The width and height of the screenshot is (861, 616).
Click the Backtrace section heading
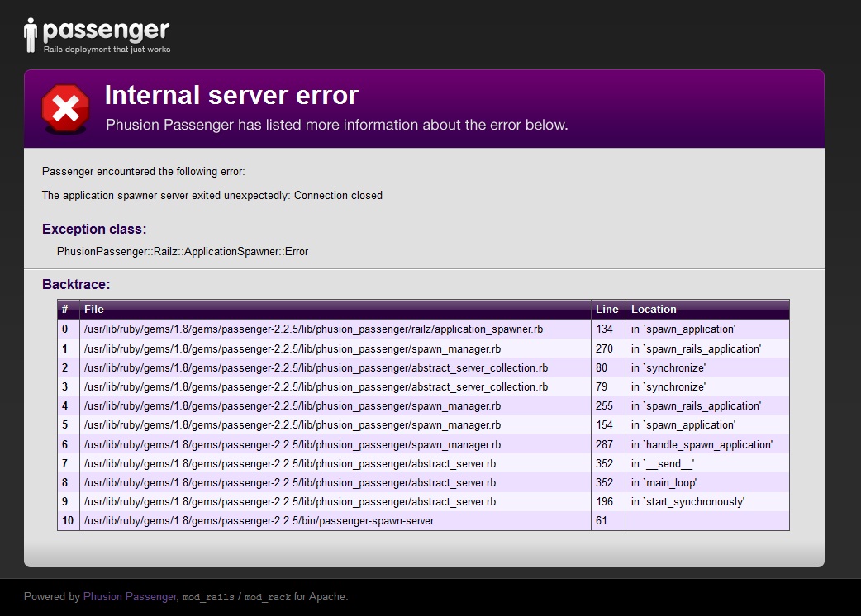[x=76, y=285]
